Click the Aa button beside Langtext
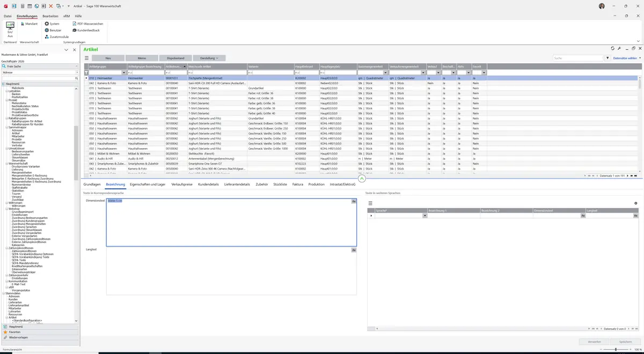Viewport: 644px width, 354px height. (354, 250)
